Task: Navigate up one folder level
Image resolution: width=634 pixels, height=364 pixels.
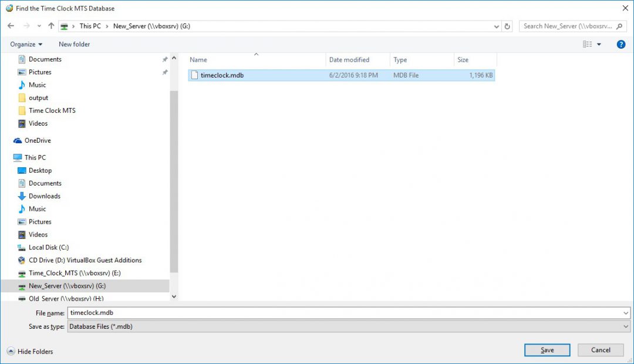Action: [50, 26]
